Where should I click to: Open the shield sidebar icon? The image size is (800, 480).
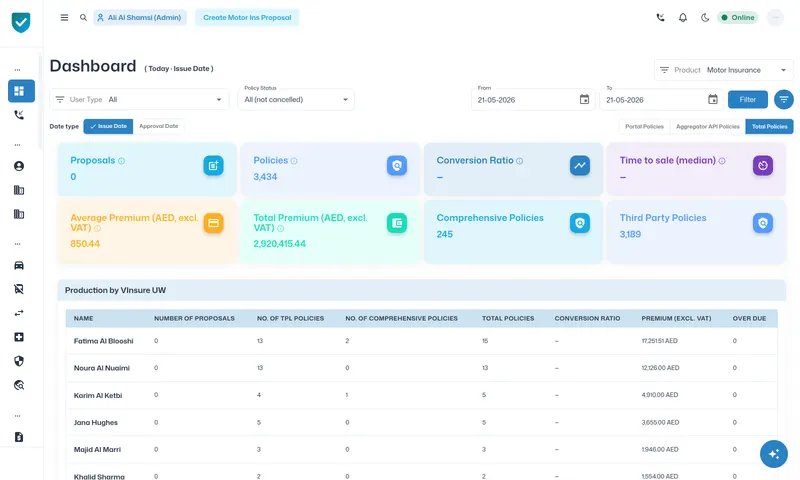point(19,361)
